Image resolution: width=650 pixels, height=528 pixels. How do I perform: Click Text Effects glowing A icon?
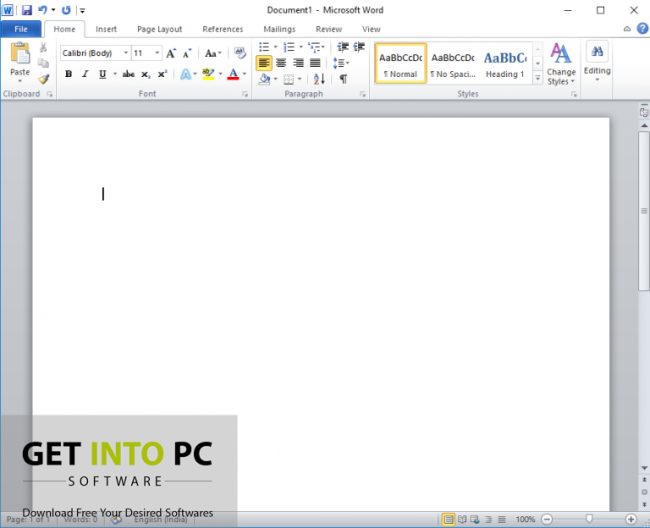(x=186, y=75)
